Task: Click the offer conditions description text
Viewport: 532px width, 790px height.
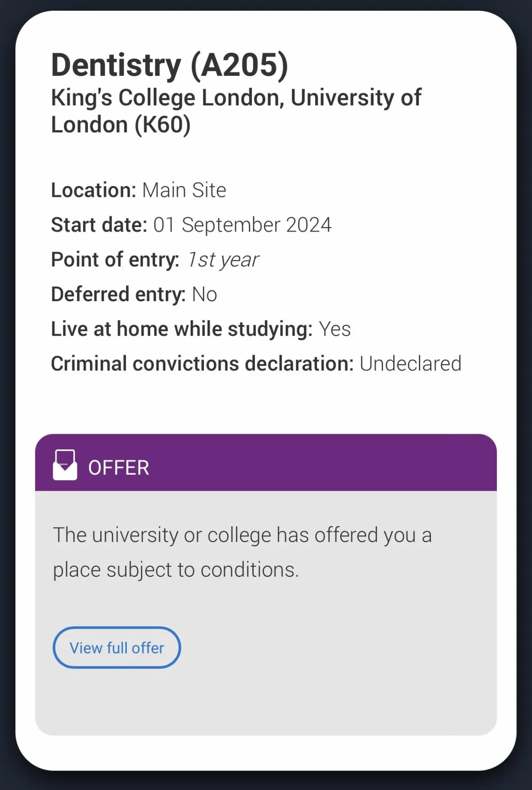Action: pyautogui.click(x=242, y=552)
